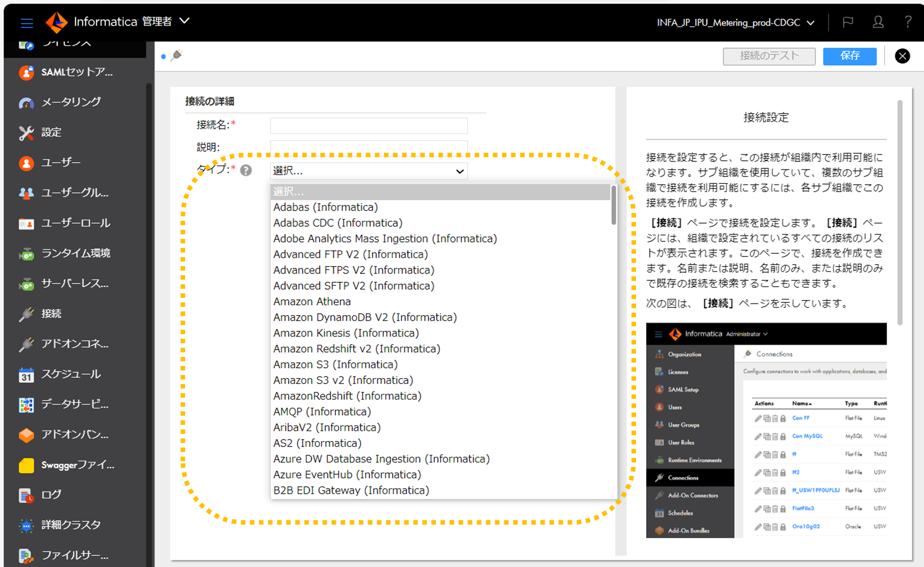The image size is (924, 567).
Task: Open 接続 in the sidebar
Action: point(51,313)
